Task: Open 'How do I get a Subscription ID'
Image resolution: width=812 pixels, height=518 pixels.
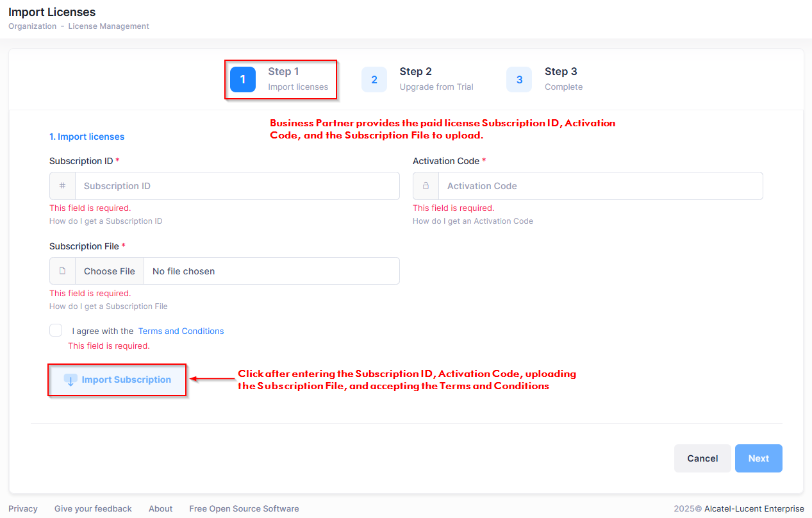Action: (106, 221)
